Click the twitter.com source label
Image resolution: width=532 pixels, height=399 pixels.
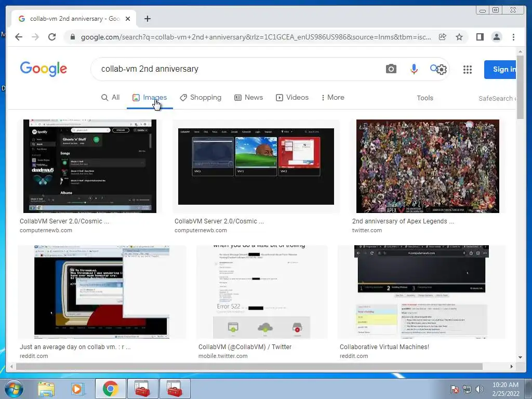pyautogui.click(x=367, y=230)
